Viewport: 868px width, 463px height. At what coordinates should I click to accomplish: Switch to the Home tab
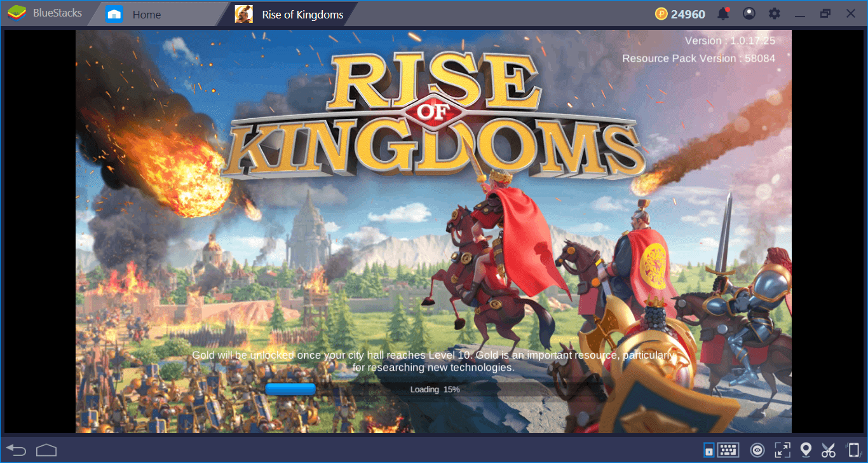158,14
